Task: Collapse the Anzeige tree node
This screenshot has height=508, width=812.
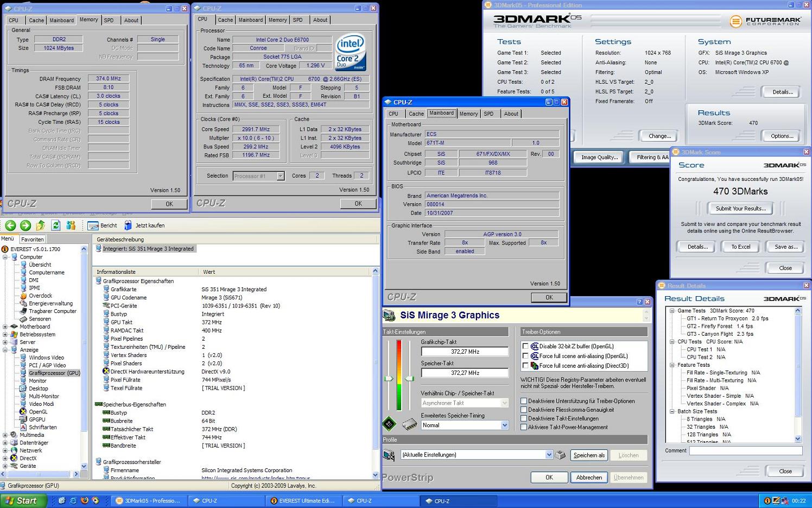Action: tap(5, 350)
